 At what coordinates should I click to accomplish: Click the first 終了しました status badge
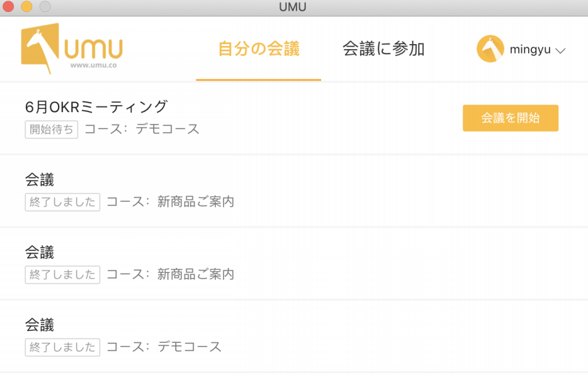coord(62,202)
